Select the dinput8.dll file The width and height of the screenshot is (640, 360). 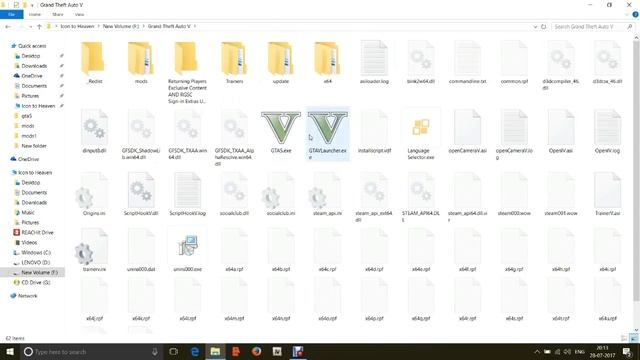point(94,127)
